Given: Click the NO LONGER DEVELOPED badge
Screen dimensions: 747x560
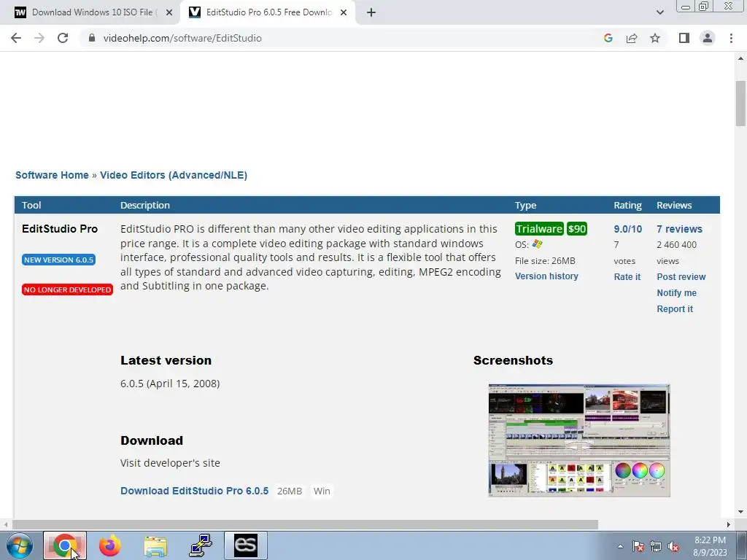Looking at the screenshot, I should coord(67,289).
